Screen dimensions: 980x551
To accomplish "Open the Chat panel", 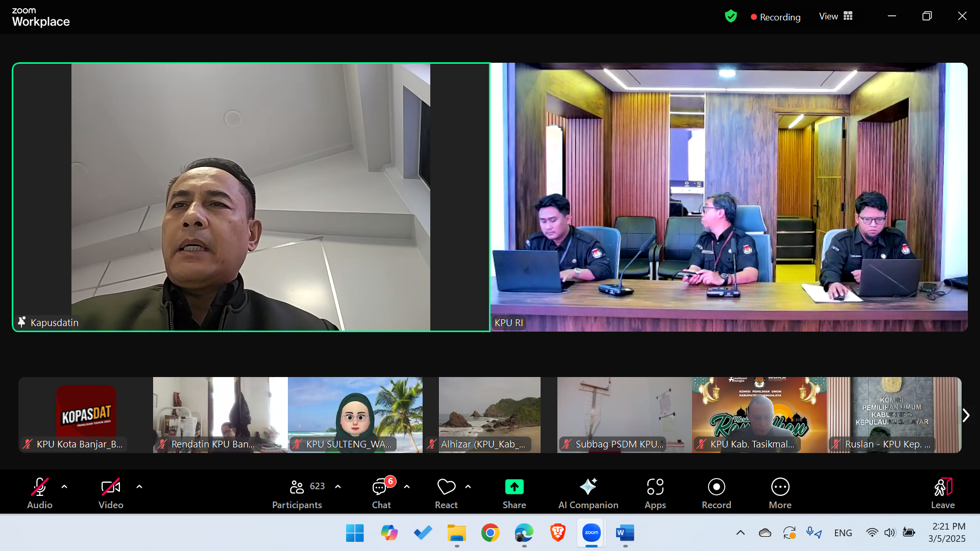I will click(x=381, y=493).
